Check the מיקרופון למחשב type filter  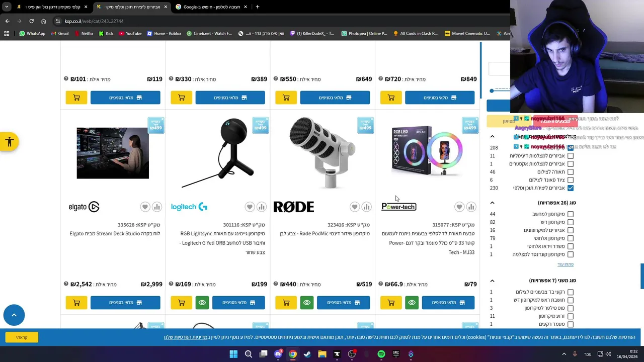click(x=570, y=214)
